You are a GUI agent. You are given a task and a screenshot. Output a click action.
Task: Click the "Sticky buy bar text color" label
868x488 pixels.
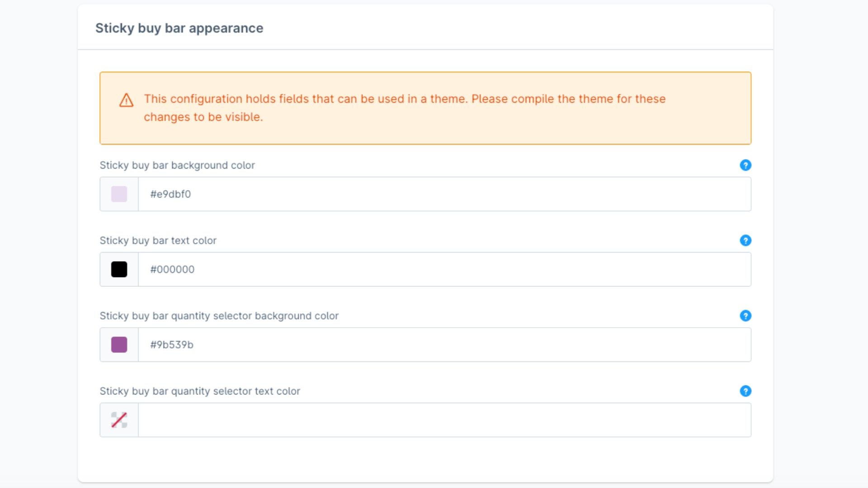158,240
